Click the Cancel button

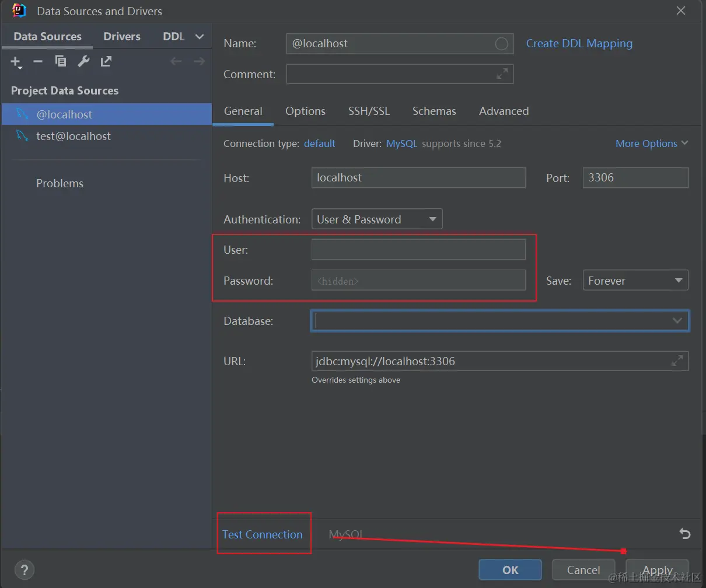click(x=583, y=570)
